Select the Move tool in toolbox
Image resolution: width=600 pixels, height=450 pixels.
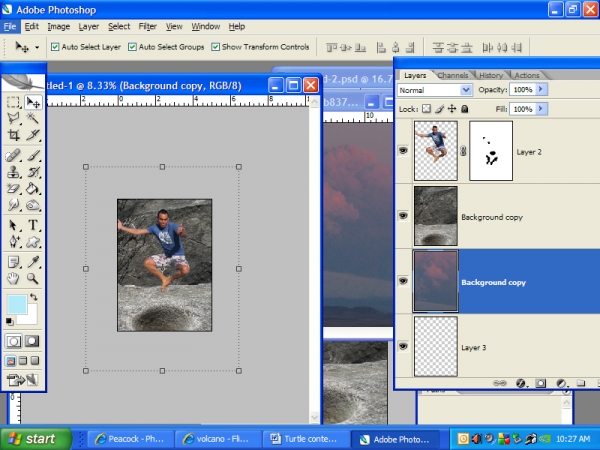point(33,102)
